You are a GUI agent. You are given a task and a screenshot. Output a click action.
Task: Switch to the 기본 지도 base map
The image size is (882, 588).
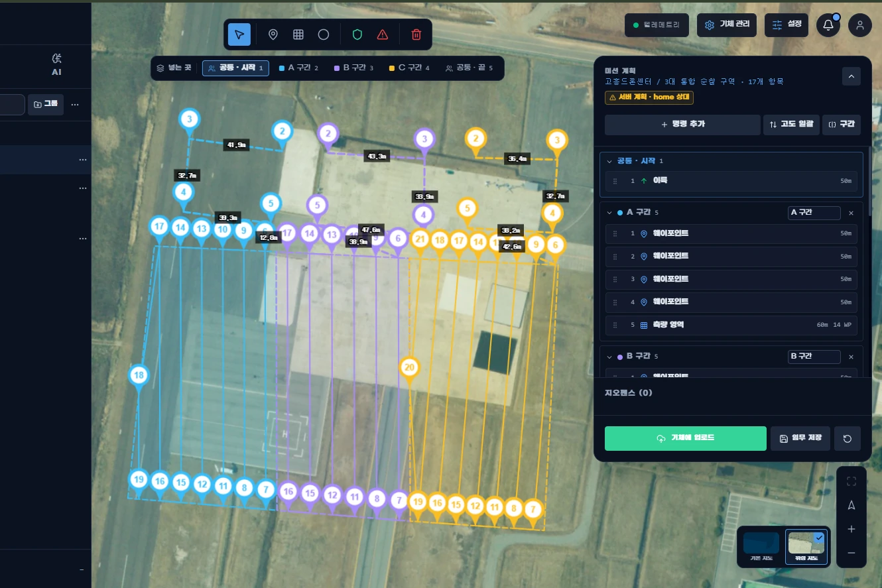[x=761, y=547]
